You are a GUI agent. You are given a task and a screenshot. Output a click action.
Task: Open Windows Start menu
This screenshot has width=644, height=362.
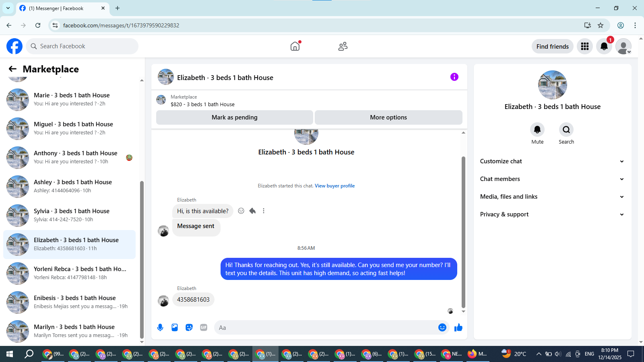click(10, 354)
